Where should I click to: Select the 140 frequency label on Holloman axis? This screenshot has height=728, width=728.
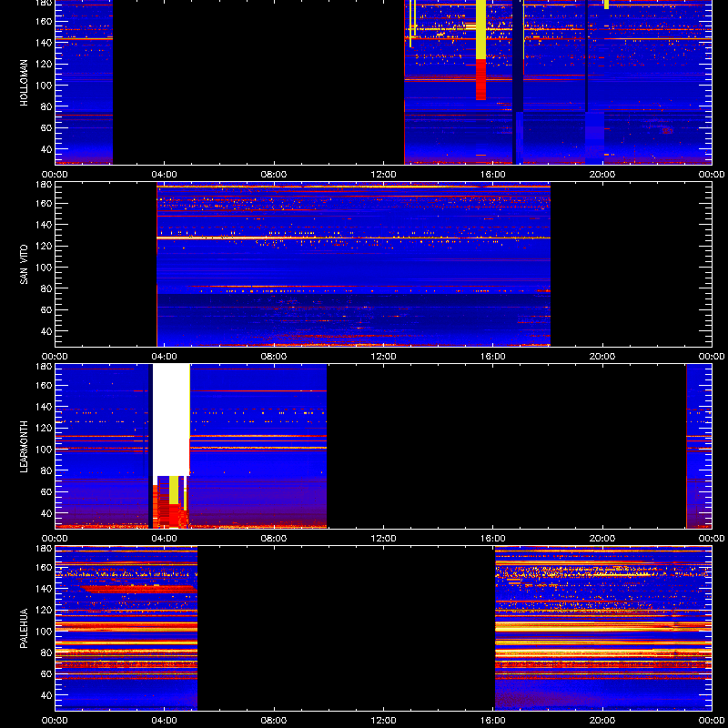(x=45, y=43)
